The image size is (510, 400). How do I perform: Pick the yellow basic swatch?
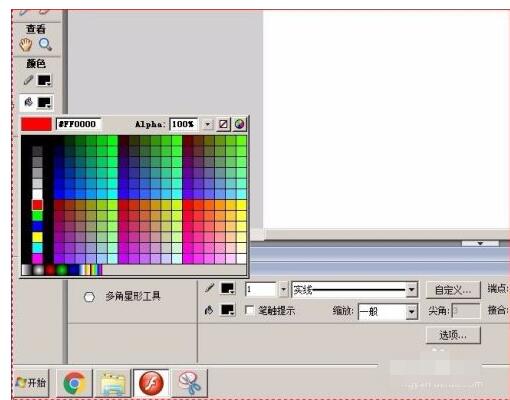[37, 237]
